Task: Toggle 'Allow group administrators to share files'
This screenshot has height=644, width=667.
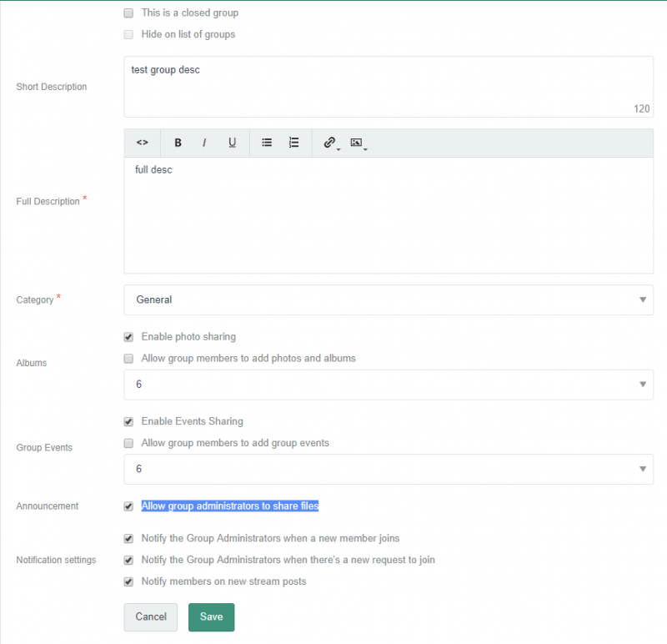Action: (x=128, y=506)
